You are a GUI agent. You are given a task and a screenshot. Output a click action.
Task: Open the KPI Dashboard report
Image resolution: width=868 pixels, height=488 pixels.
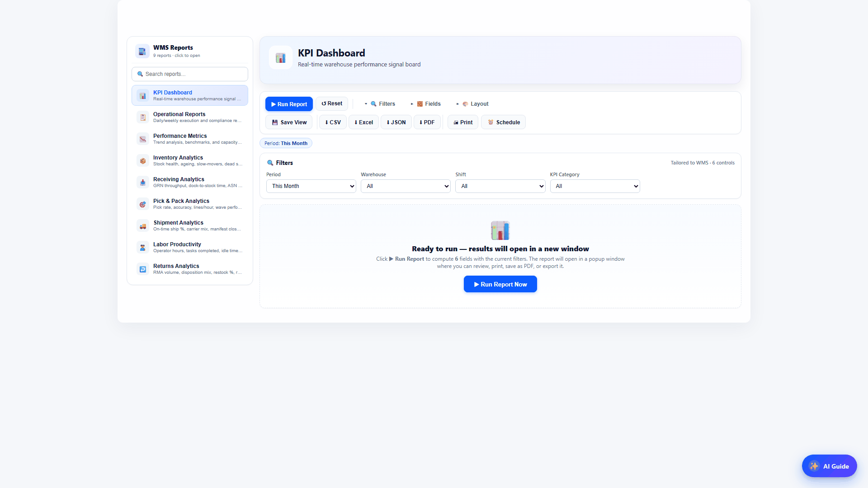(x=190, y=95)
